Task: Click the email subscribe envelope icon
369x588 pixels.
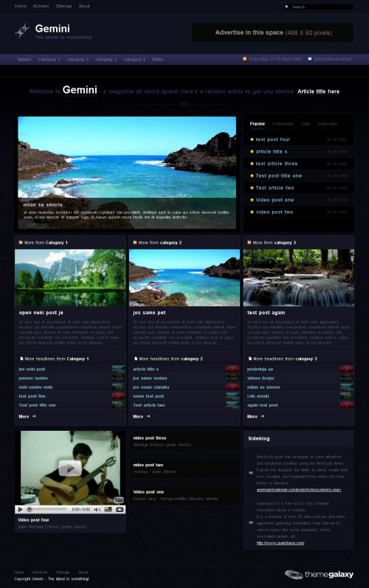Action: coord(310,59)
